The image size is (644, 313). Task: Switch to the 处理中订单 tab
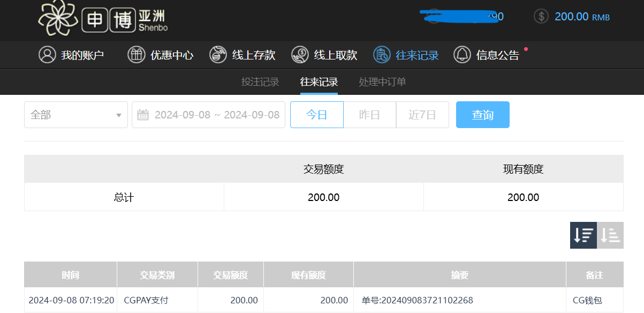[382, 82]
